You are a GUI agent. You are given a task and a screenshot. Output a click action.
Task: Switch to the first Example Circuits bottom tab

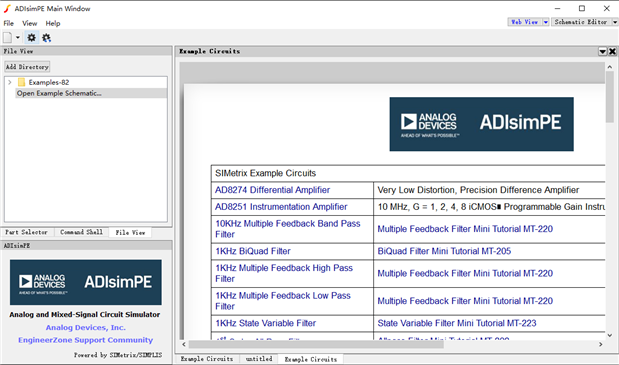click(206, 359)
